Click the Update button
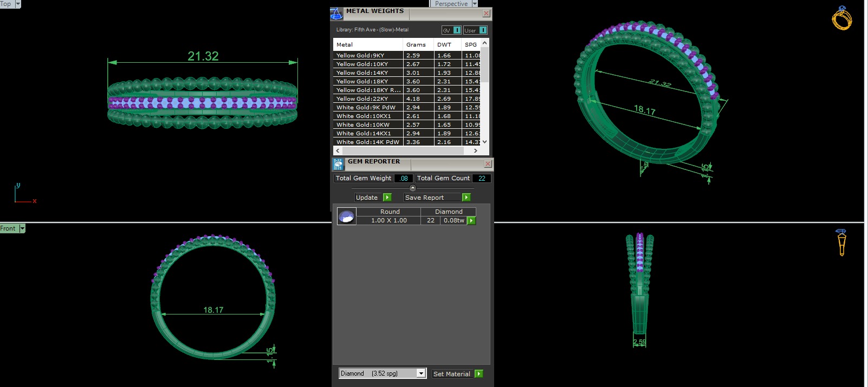The height and width of the screenshot is (387, 868). (367, 198)
